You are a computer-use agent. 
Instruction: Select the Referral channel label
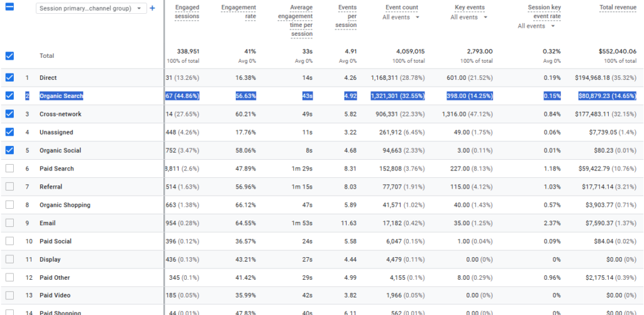tap(51, 187)
